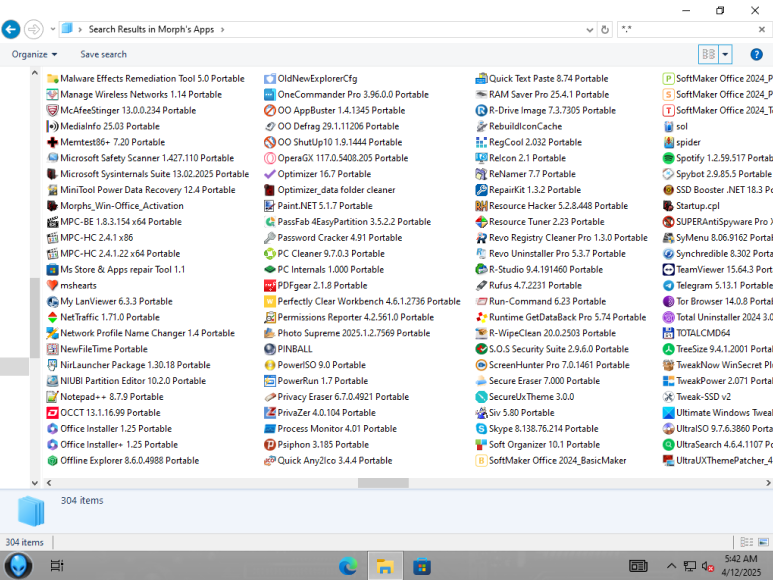
Task: Click the change your view layout button
Action: (709, 54)
